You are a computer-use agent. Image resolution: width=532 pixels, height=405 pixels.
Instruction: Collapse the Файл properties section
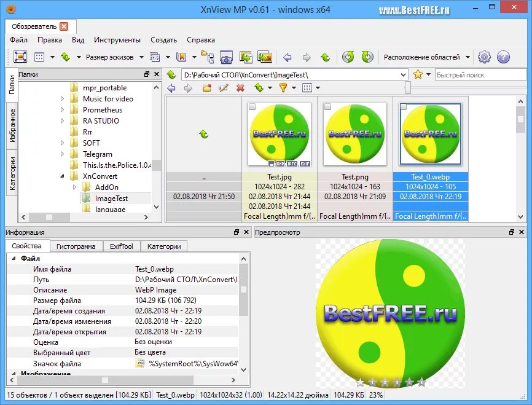(x=14, y=258)
